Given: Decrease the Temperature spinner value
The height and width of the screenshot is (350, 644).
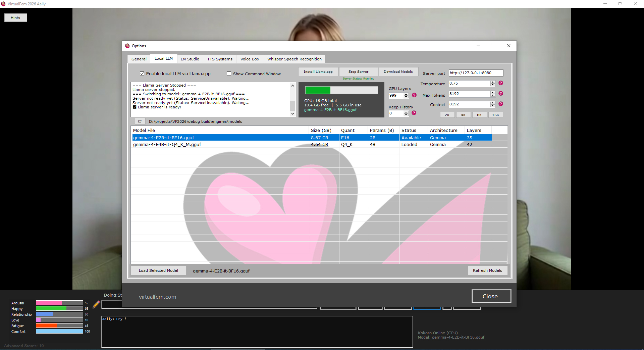Looking at the screenshot, I should tap(493, 85).
